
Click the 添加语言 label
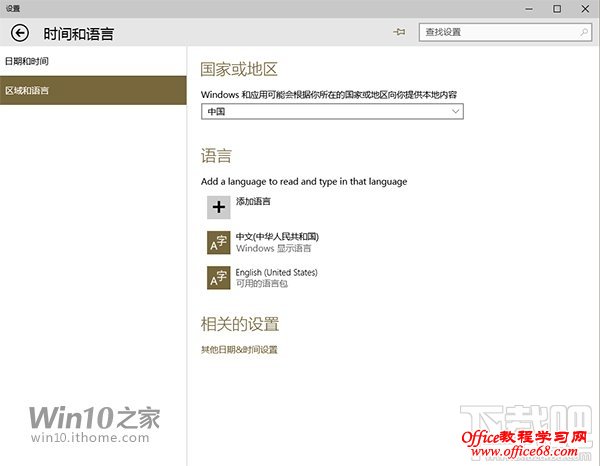coord(253,201)
